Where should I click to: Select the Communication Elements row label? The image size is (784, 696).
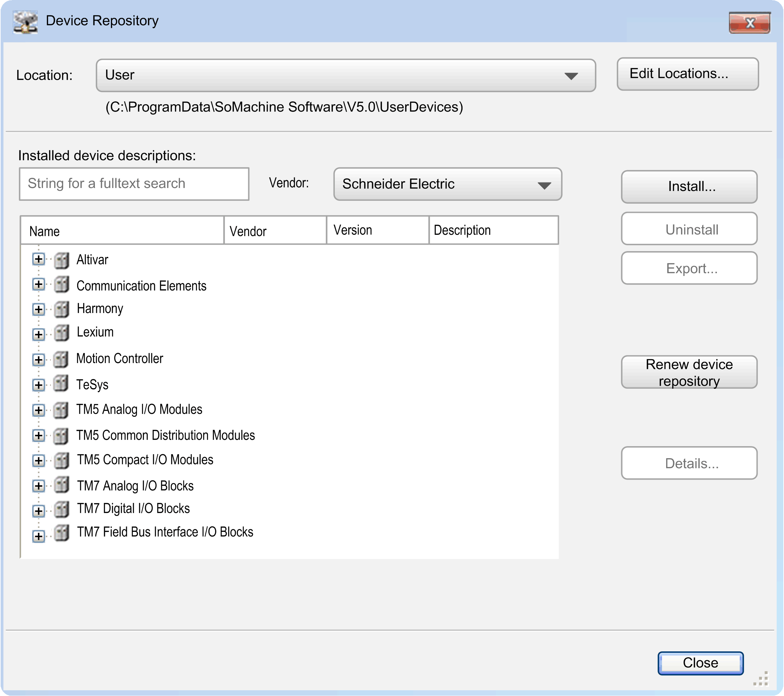[x=141, y=286]
